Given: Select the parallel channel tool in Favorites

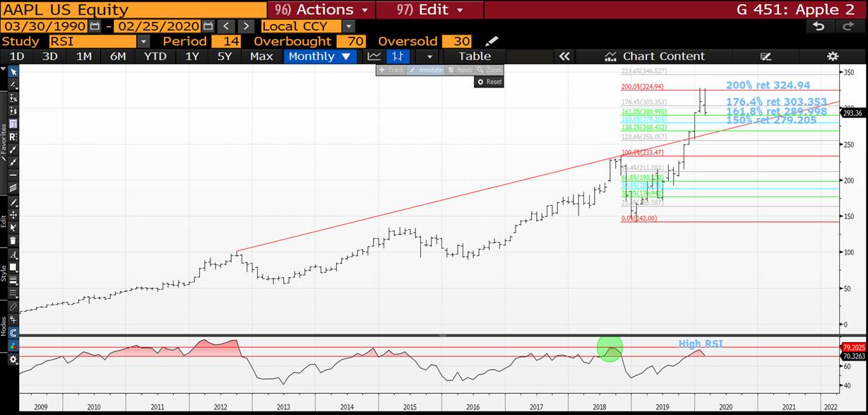Looking at the screenshot, I should tap(13, 187).
